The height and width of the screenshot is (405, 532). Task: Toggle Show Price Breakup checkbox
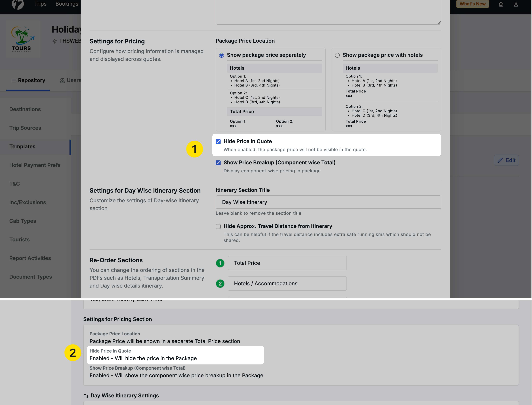(x=218, y=163)
